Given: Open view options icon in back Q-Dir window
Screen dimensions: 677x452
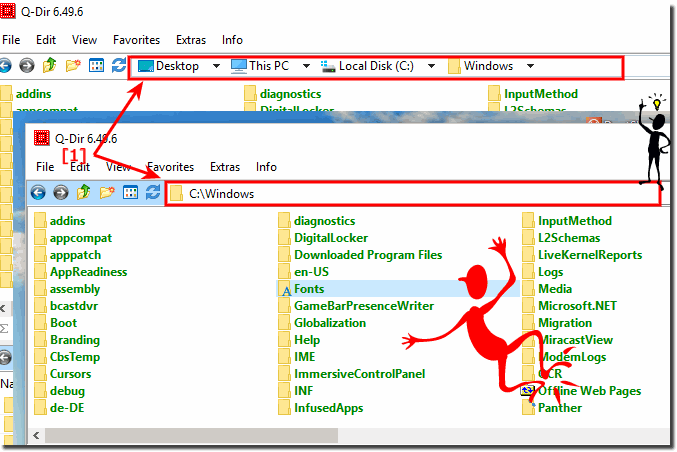Looking at the screenshot, I should click(96, 66).
